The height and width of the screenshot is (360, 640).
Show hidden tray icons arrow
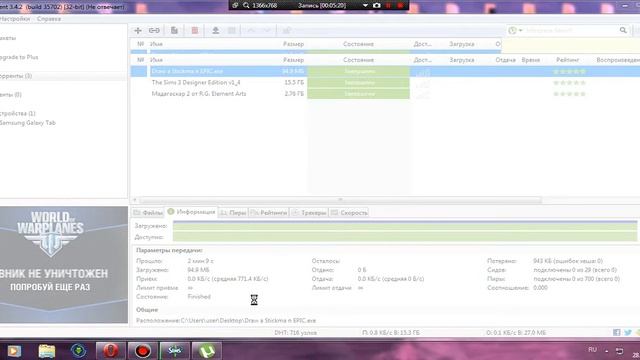pos(607,351)
